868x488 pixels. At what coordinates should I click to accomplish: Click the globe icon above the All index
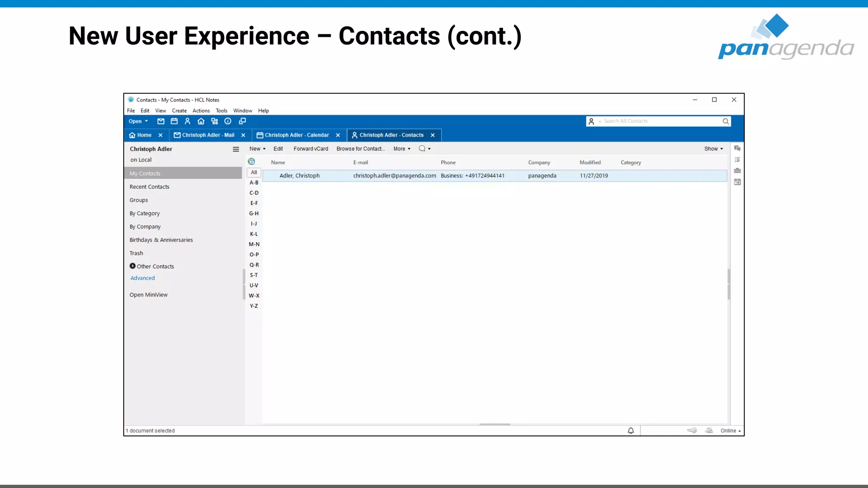(251, 161)
